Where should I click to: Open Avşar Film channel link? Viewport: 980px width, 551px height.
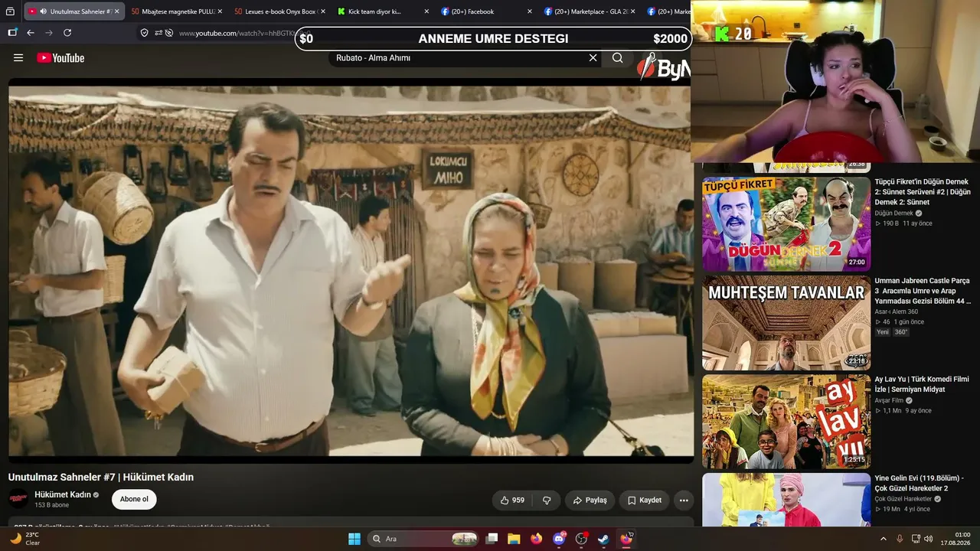coord(889,400)
